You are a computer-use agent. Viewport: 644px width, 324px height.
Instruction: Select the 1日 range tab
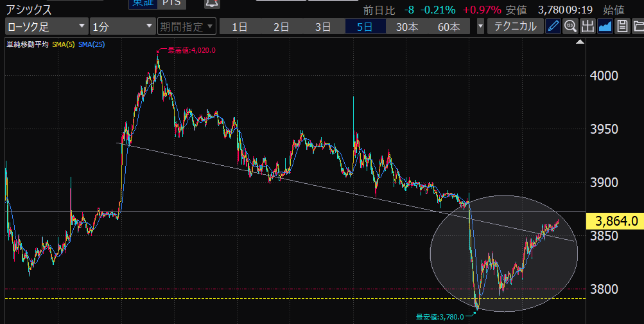pos(240,26)
